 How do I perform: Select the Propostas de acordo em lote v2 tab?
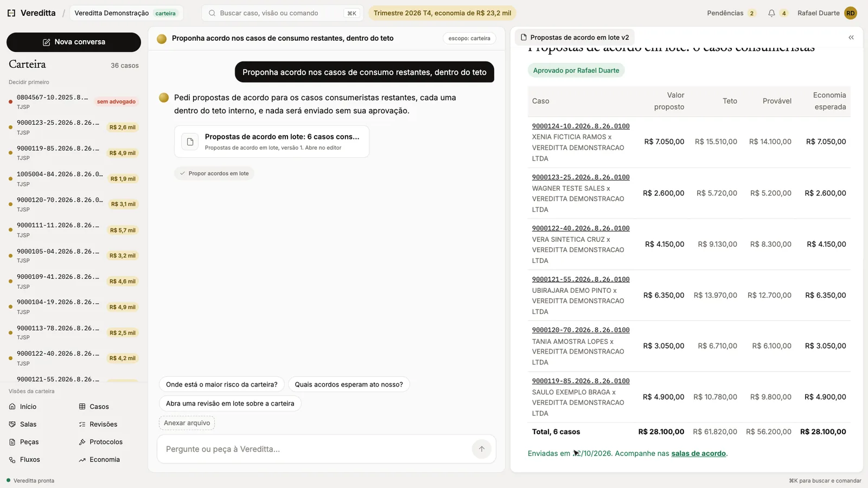pyautogui.click(x=575, y=37)
